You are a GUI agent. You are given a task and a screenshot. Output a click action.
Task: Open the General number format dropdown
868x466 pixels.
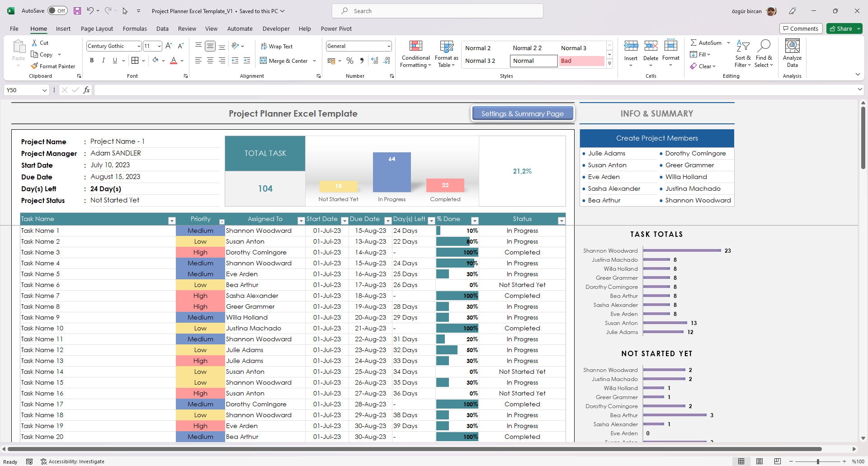[388, 46]
